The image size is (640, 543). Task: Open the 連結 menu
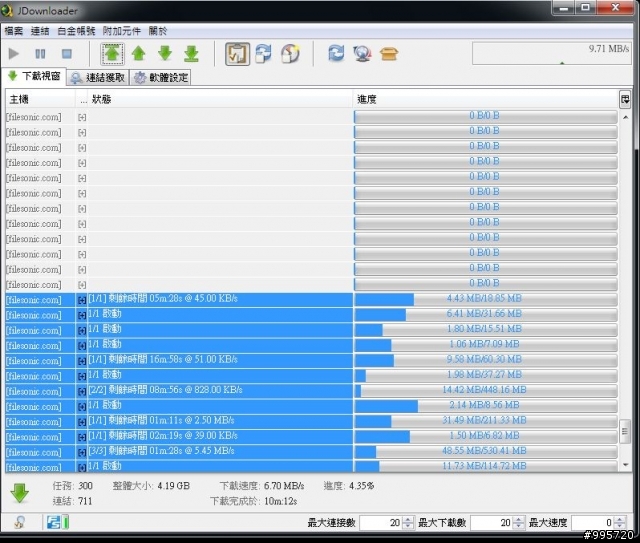point(40,31)
